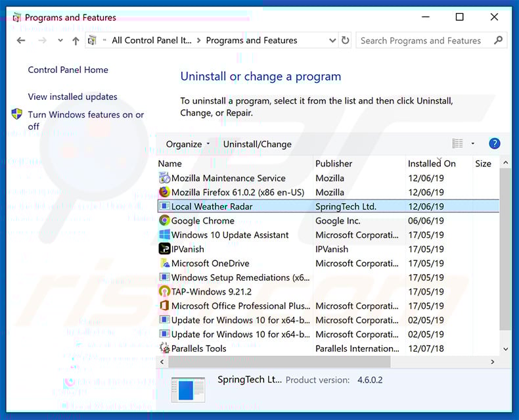Select Microsoft Office Professional Plus icon
Screen dimensions: 519x420
point(164,306)
